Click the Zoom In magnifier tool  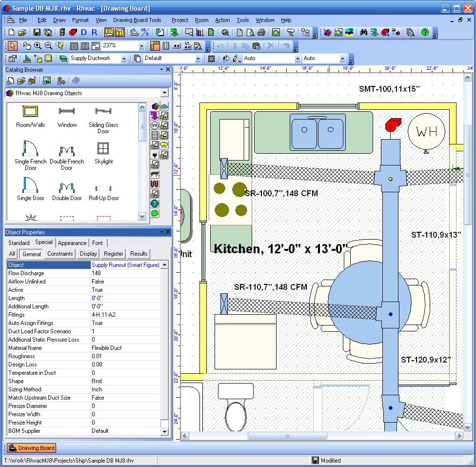pyautogui.click(x=38, y=46)
